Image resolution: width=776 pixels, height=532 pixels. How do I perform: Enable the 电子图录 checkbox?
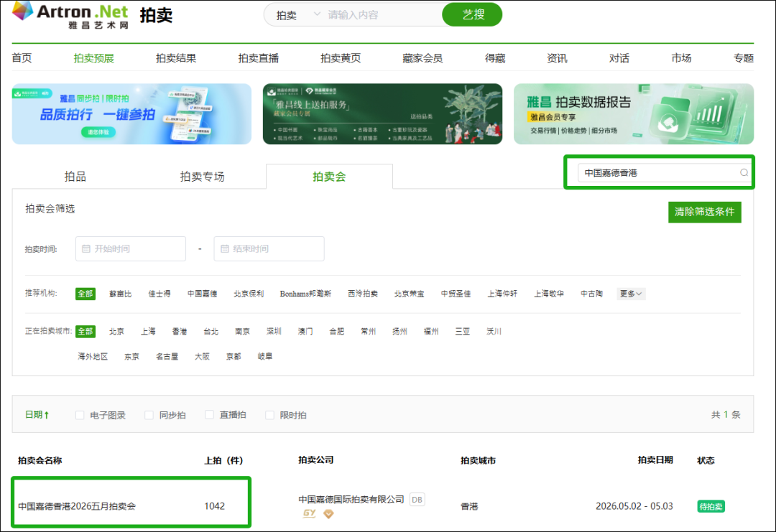[x=80, y=415]
